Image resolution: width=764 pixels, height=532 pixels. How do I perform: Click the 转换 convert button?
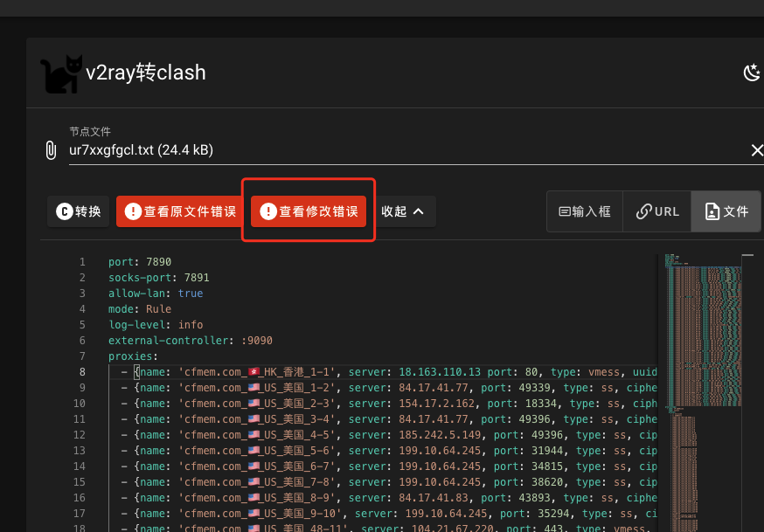[78, 211]
